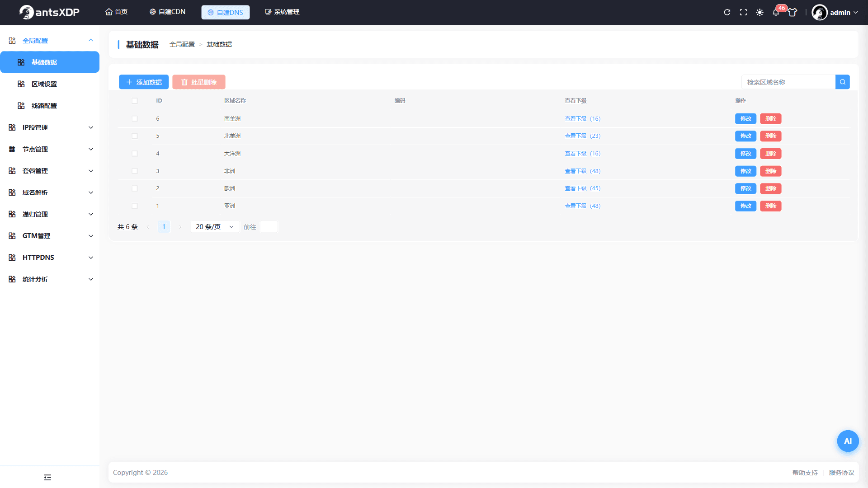Image resolution: width=868 pixels, height=488 pixels.
Task: Check the select-all checkbox in table header
Action: coord(135,101)
